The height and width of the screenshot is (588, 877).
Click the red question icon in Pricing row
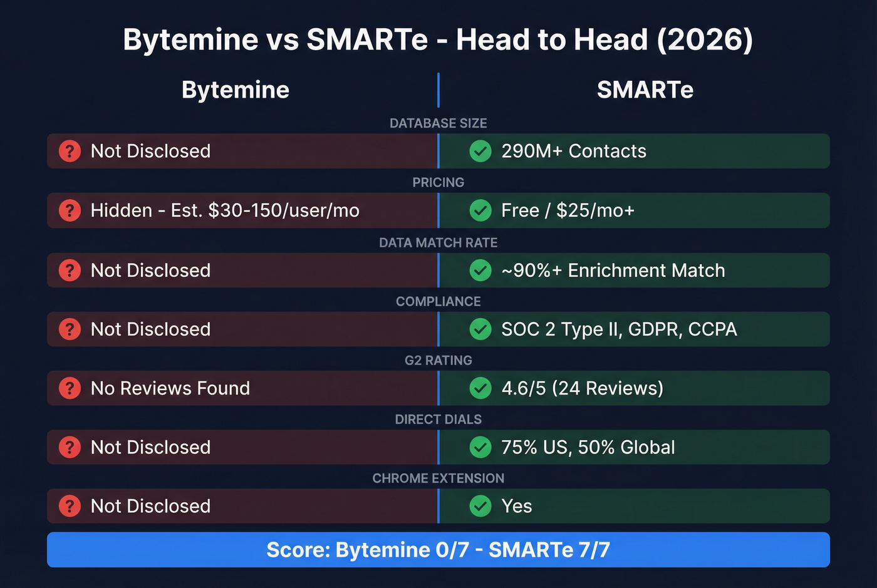pyautogui.click(x=70, y=210)
